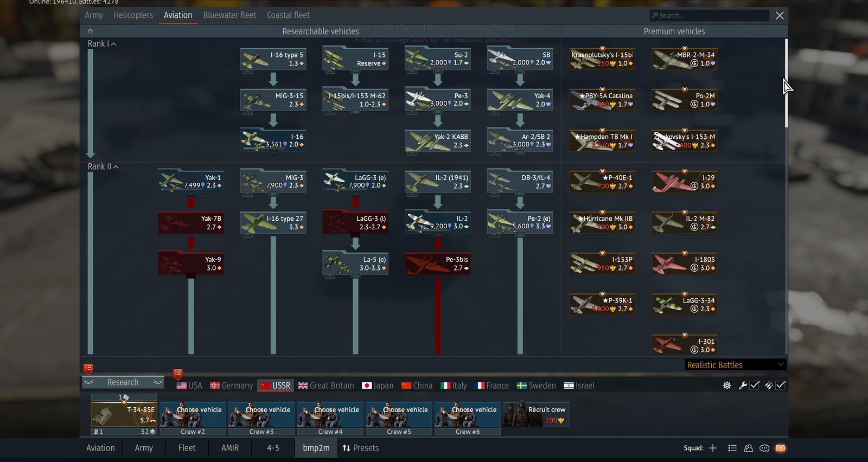Toggle the automatic repair checkbox

754,386
